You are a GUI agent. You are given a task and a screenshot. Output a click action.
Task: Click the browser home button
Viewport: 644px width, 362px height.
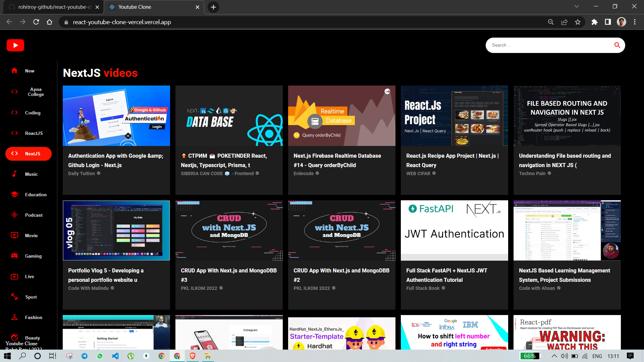[49, 22]
